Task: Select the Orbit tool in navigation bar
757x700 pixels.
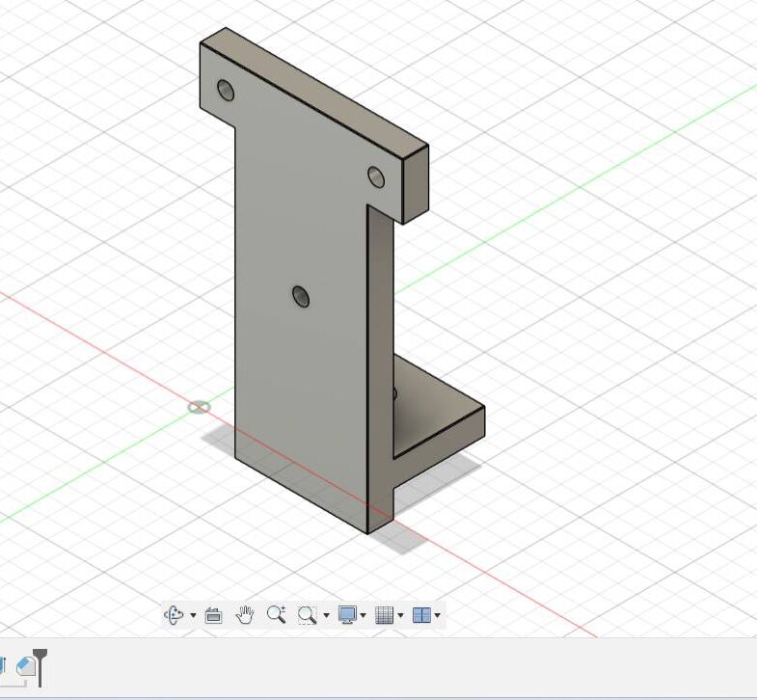Action: click(174, 615)
